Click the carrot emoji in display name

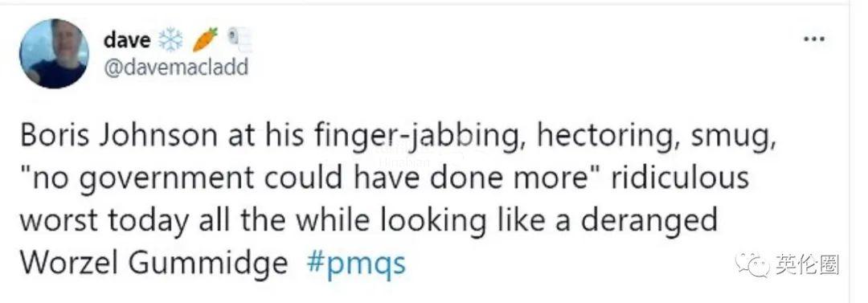(205, 39)
